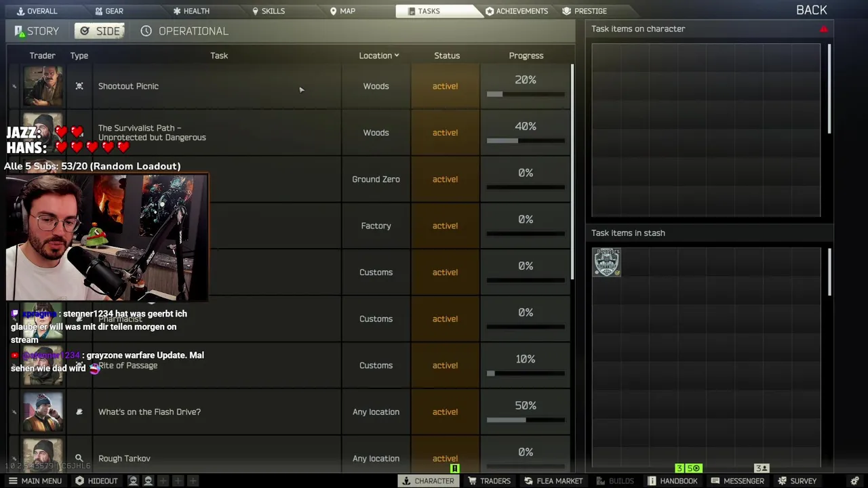Click the Flash Drive 50% progress bar
Screen dimensions: 868x488
click(x=526, y=420)
